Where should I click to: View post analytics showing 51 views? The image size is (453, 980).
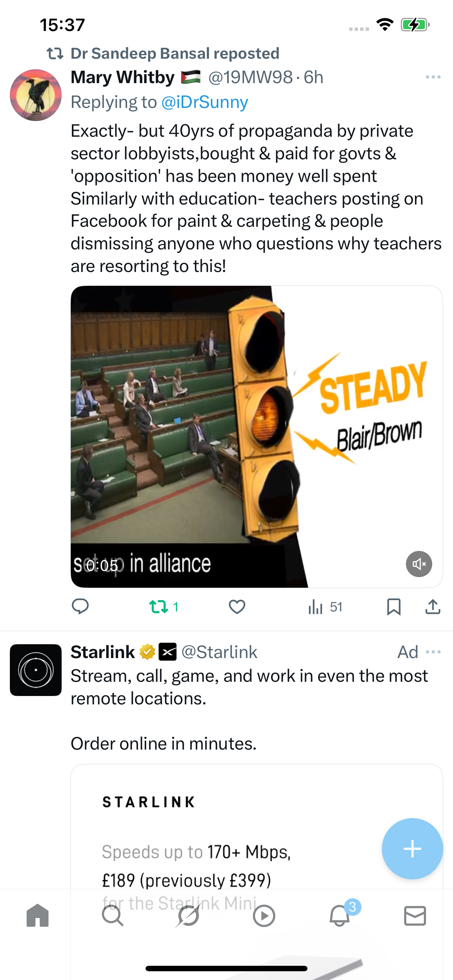tap(325, 606)
